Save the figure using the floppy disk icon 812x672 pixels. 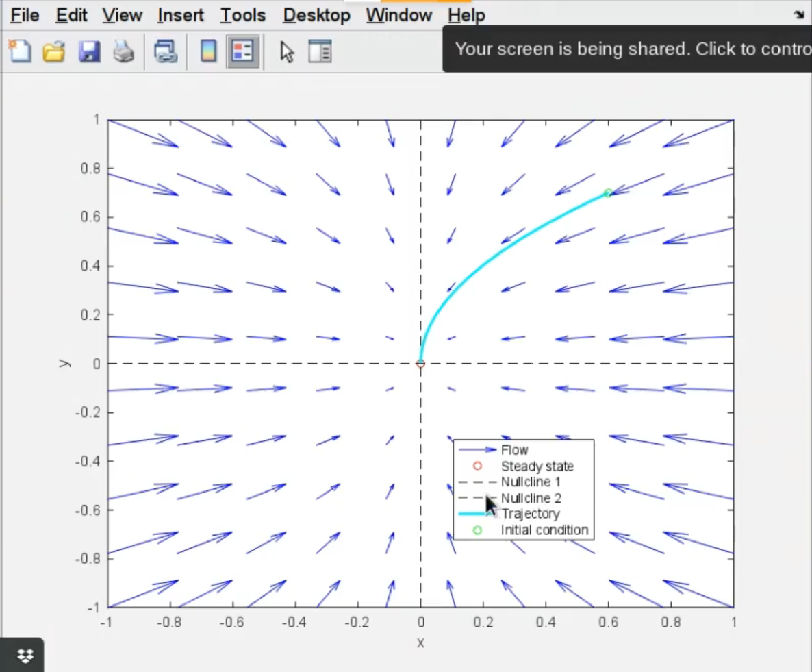pyautogui.click(x=89, y=51)
